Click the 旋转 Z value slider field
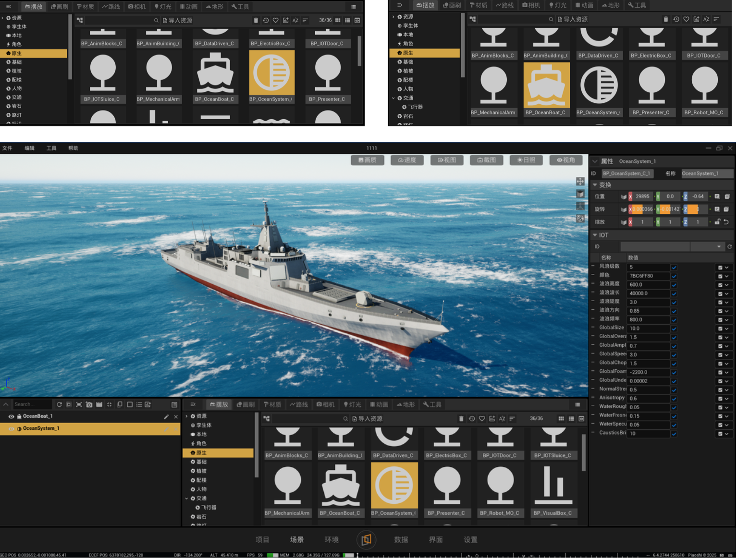The width and height of the screenshot is (737, 560). coord(698,209)
